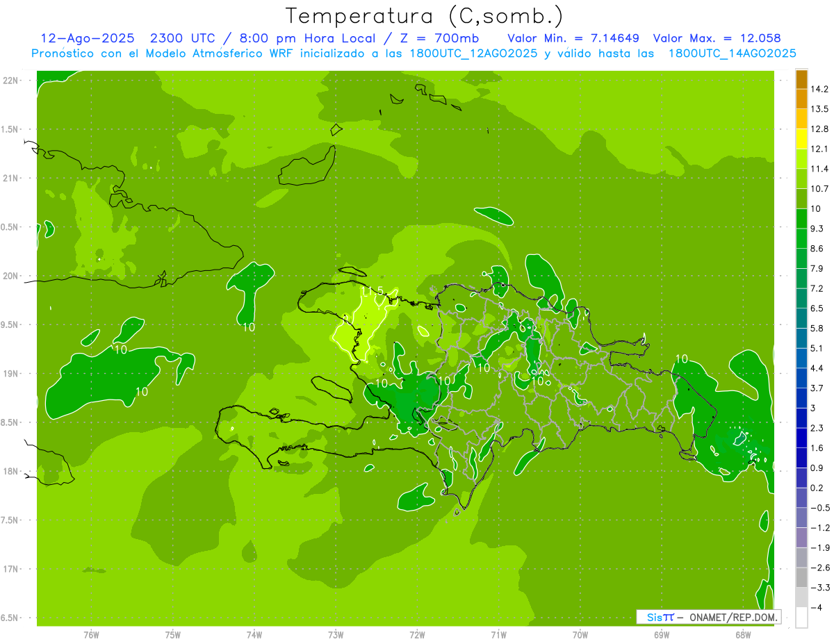Click the legend value "14.2"
Screen dimensions: 834x644
820,89
